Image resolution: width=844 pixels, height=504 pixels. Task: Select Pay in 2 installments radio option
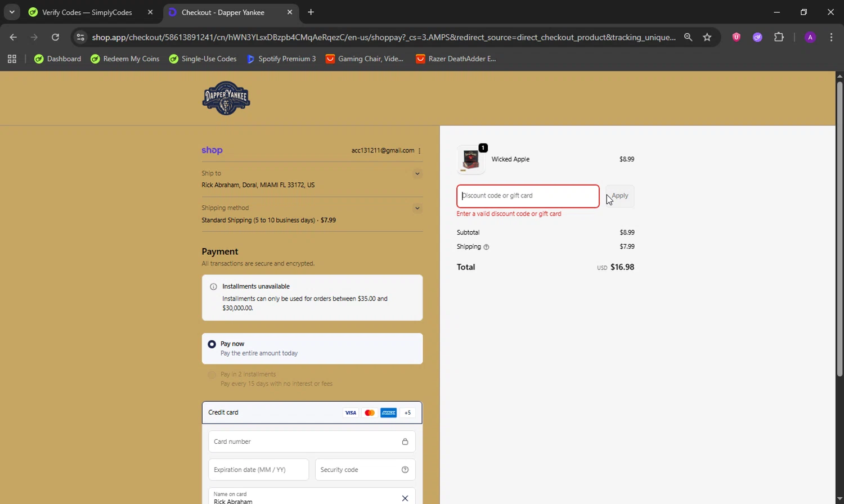click(212, 375)
